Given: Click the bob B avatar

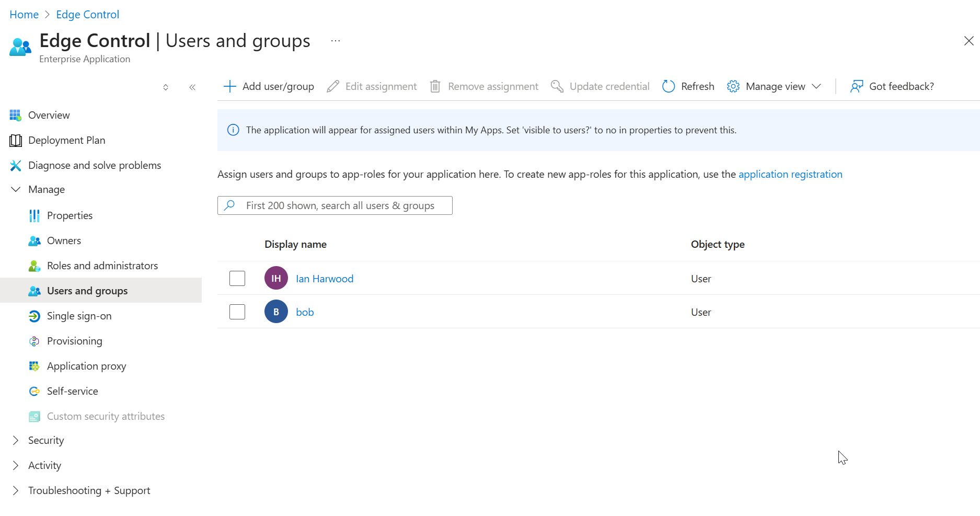Looking at the screenshot, I should (276, 312).
